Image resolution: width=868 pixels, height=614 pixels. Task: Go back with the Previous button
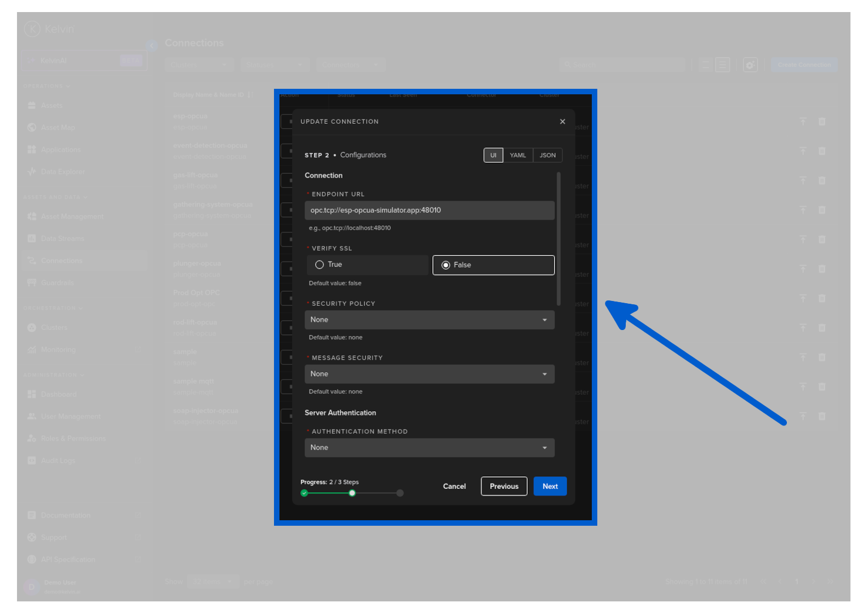504,486
